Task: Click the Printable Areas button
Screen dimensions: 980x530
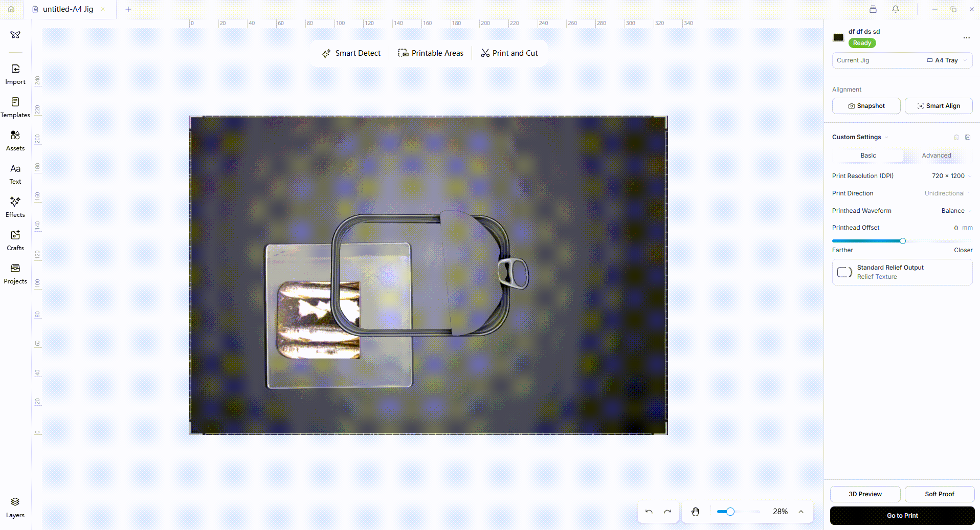Action: point(431,53)
